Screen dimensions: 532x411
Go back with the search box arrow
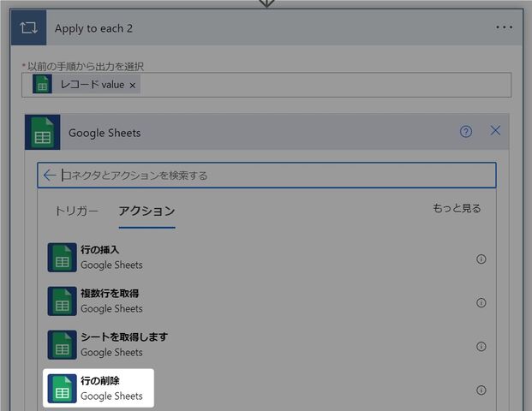50,175
